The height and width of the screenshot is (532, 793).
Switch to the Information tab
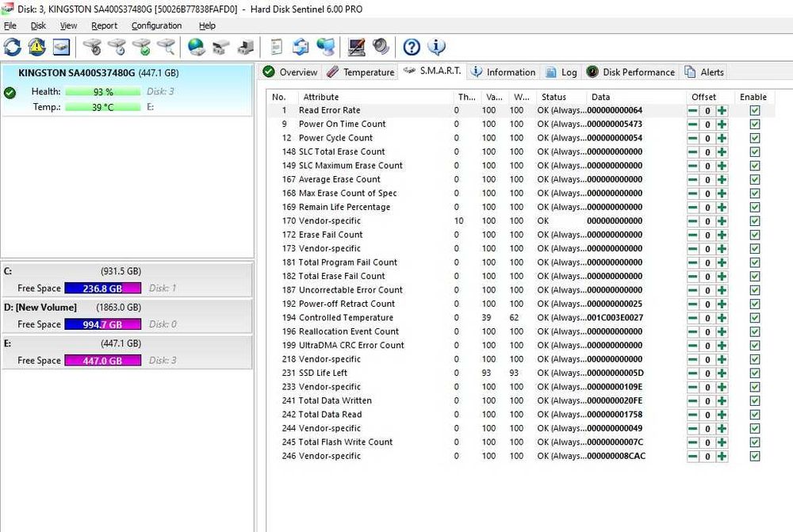pyautogui.click(x=504, y=72)
